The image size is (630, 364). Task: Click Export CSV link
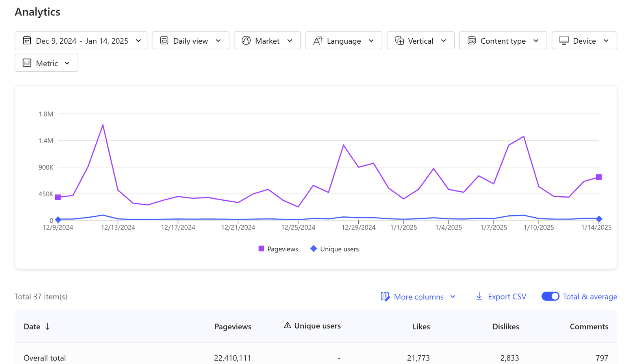(x=501, y=297)
